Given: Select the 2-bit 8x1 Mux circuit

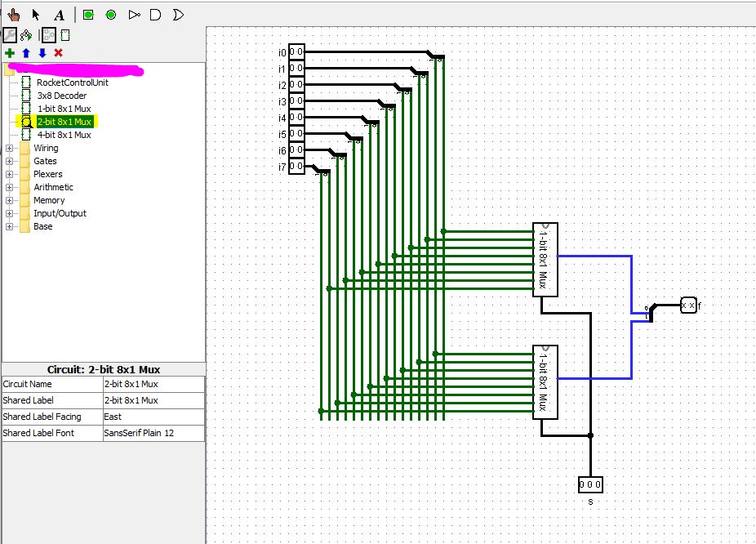Looking at the screenshot, I should (64, 122).
